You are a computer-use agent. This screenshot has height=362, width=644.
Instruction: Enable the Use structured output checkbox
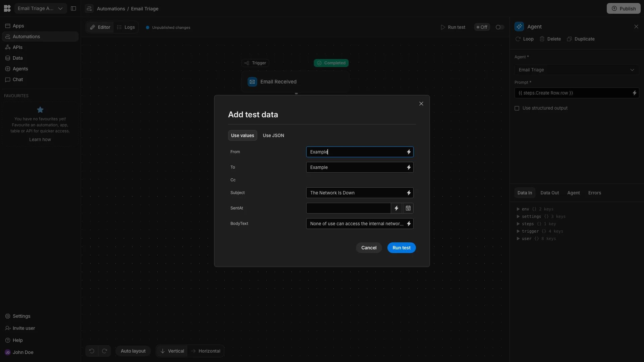pyautogui.click(x=517, y=108)
